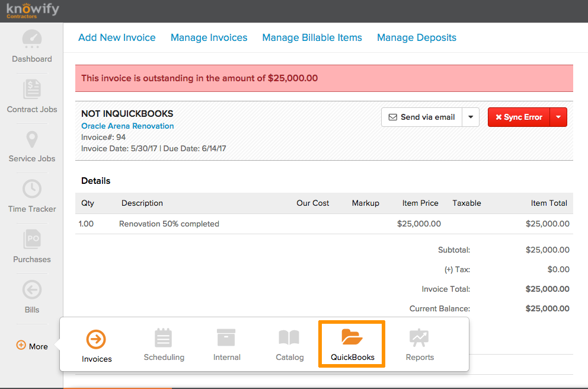This screenshot has width=588, height=389.
Task: Open Reports chart icon
Action: click(420, 338)
